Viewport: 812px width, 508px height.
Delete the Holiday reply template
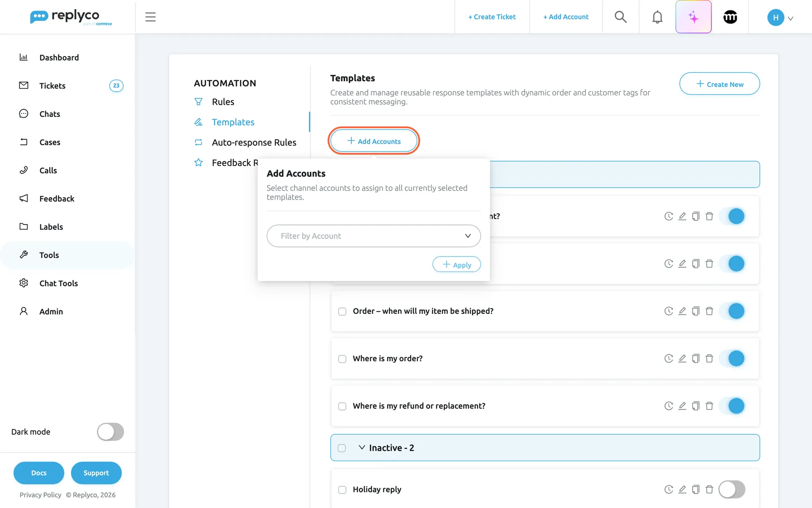tap(709, 489)
